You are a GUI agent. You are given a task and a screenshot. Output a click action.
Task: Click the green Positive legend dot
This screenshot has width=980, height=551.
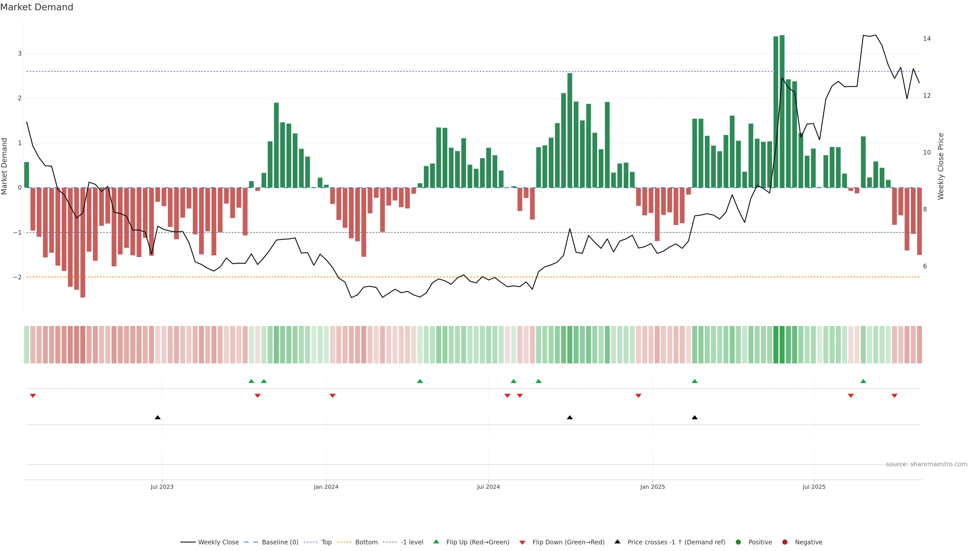click(x=738, y=542)
